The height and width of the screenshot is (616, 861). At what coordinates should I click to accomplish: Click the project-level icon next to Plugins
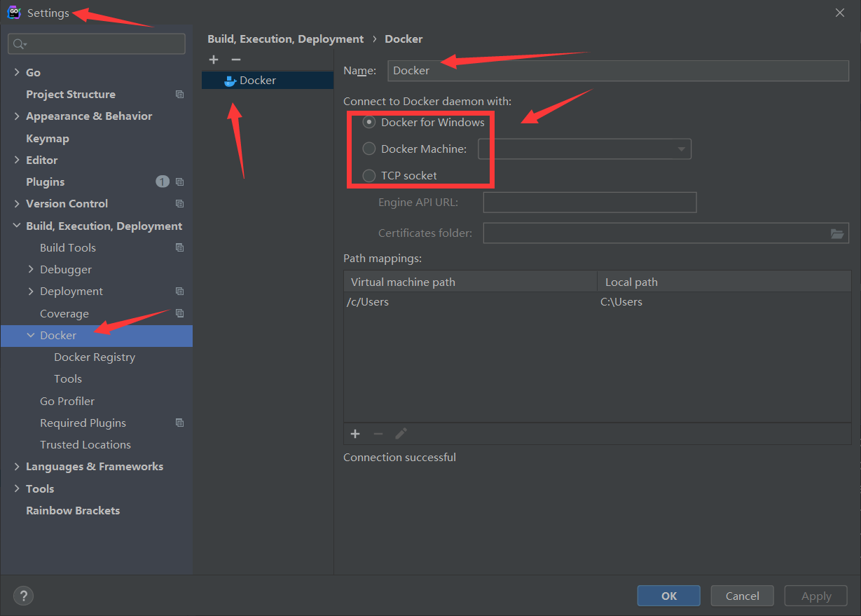[x=179, y=182]
